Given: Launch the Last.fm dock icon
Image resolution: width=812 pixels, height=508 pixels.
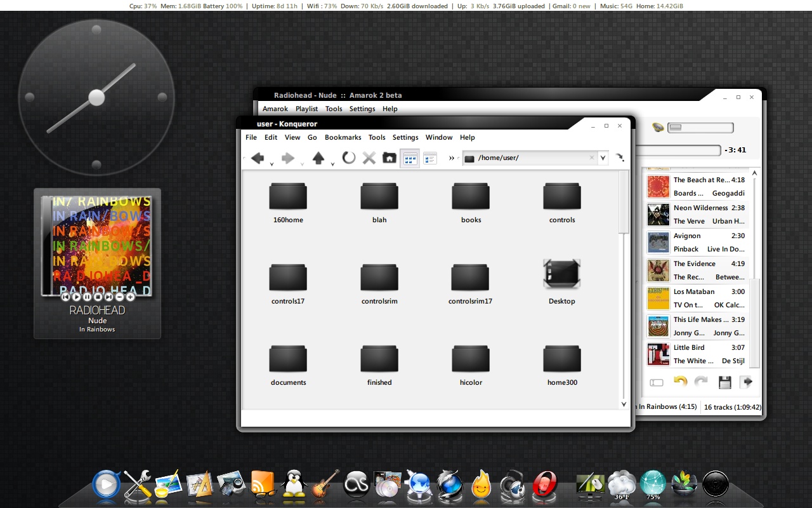Looking at the screenshot, I should 357,485.
